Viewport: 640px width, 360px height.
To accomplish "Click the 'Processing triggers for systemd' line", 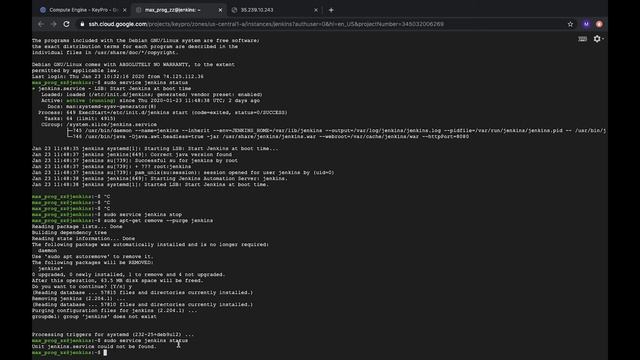I will point(113,334).
